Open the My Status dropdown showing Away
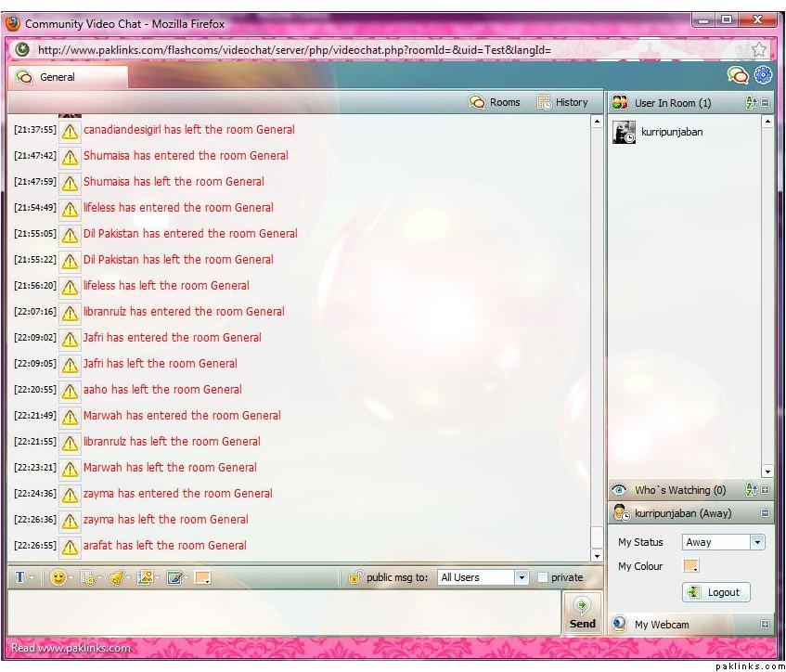 pyautogui.click(x=757, y=542)
